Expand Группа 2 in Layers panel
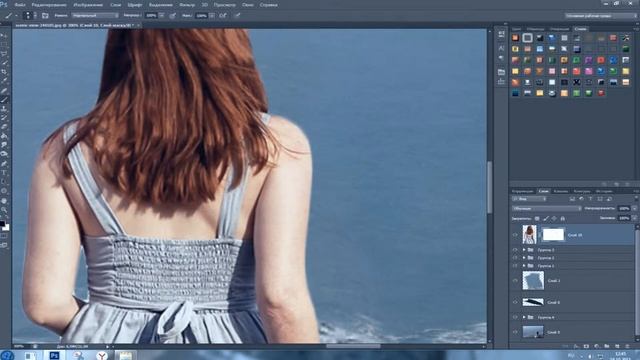 click(x=524, y=258)
